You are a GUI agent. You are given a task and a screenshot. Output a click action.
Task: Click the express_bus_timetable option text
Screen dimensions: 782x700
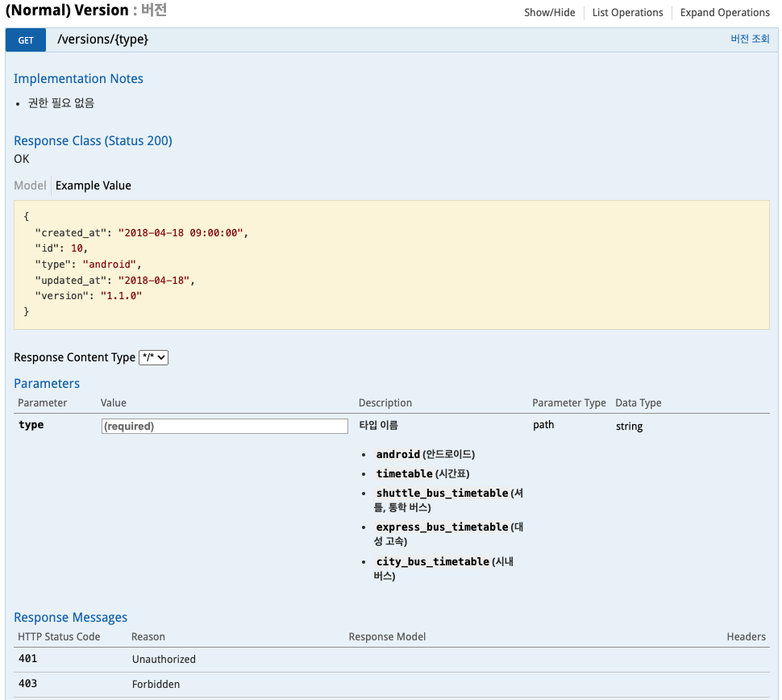(x=442, y=527)
